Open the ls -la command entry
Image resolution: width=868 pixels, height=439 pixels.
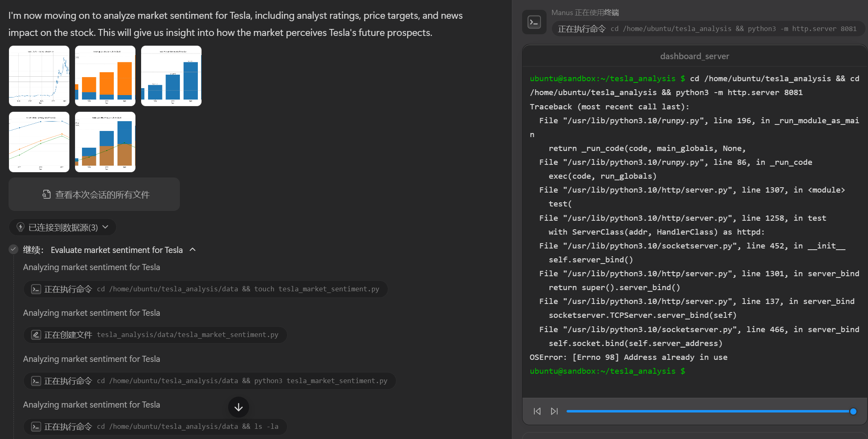[x=155, y=426]
